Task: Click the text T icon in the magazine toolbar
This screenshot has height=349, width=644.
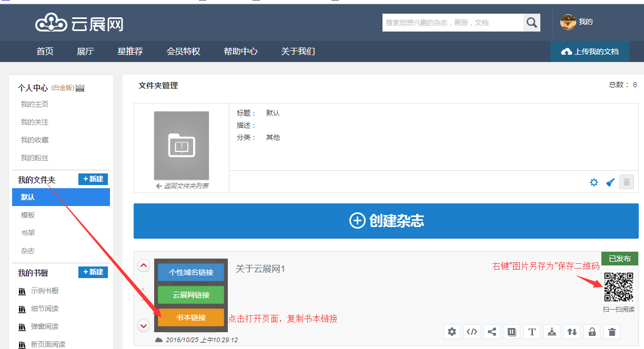Action: point(532,332)
